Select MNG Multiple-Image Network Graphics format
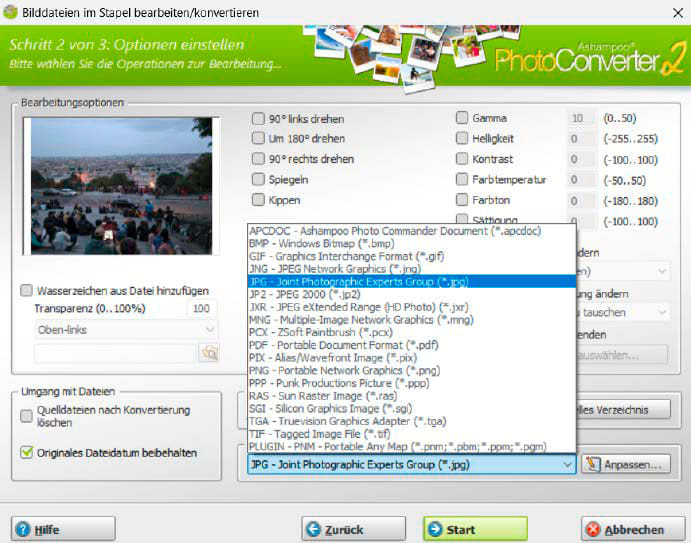 click(x=412, y=320)
